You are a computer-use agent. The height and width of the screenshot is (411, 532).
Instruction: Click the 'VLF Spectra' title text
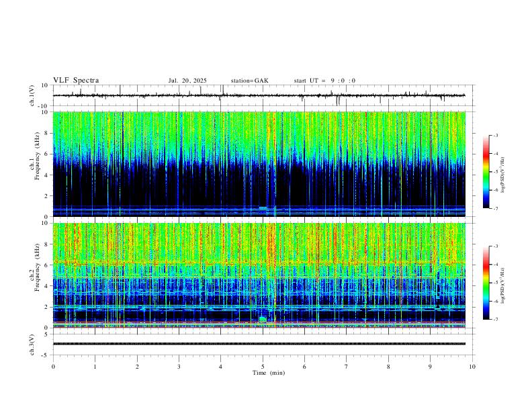coord(76,81)
